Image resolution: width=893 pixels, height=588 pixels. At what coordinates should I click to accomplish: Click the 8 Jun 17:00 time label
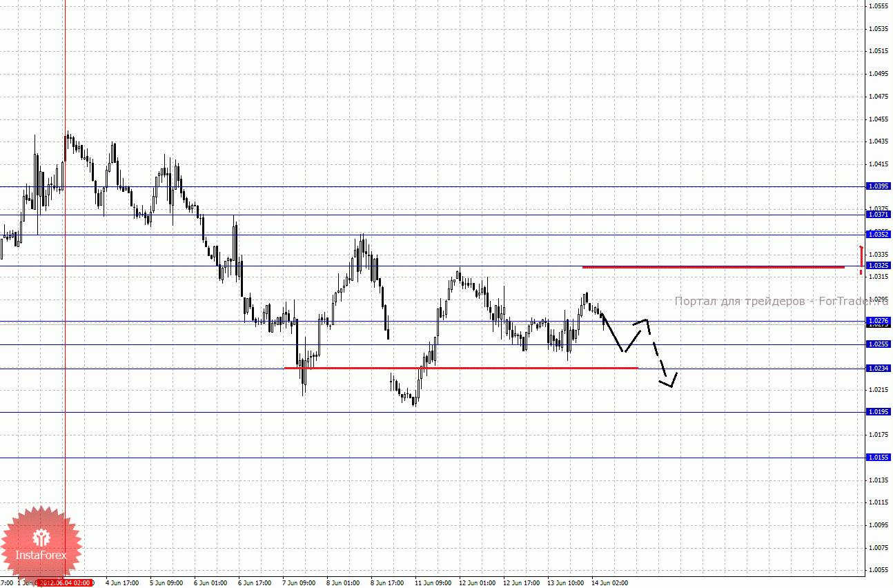pyautogui.click(x=387, y=583)
